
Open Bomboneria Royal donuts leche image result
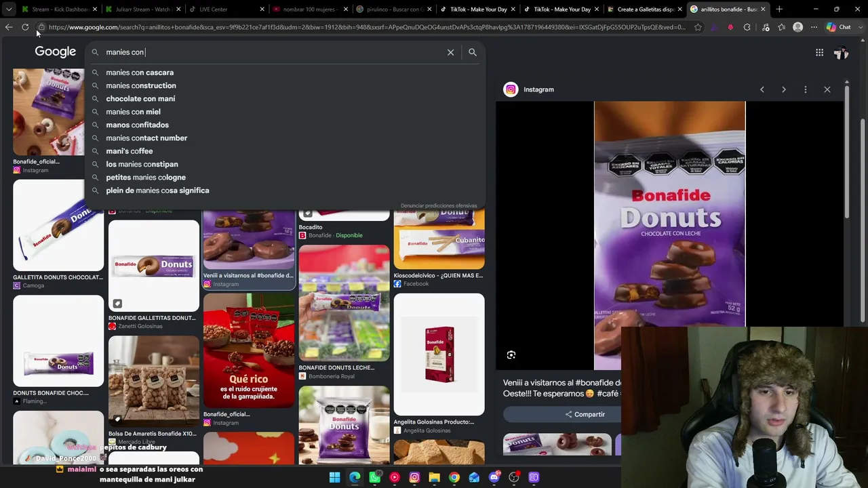[x=344, y=303]
